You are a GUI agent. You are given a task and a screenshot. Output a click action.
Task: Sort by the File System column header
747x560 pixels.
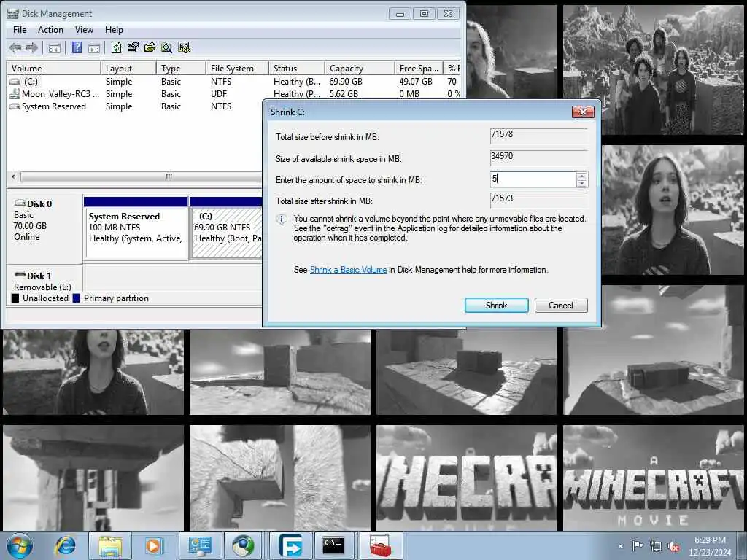237,68
